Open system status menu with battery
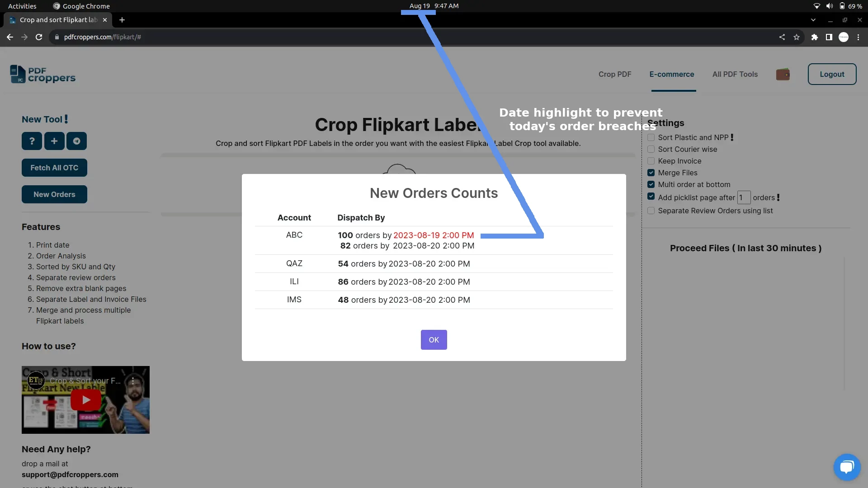Screen dimensions: 868x488 (841, 6)
